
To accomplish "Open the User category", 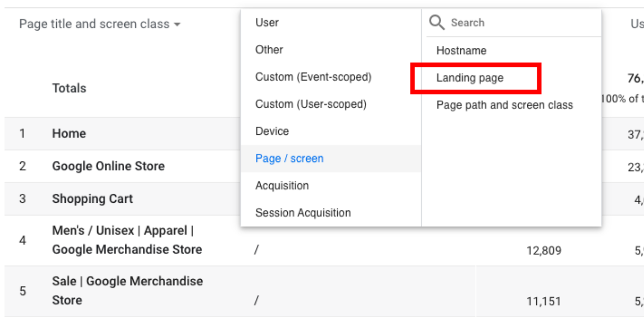I will tap(267, 23).
